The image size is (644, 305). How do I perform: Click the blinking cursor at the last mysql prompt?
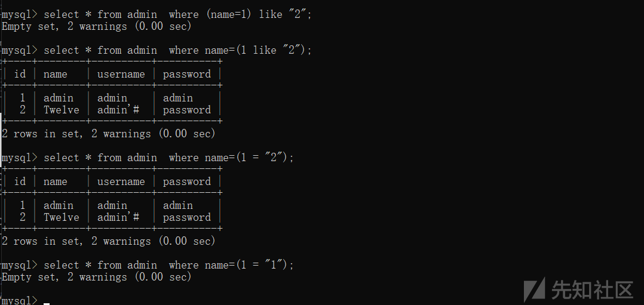47,303
